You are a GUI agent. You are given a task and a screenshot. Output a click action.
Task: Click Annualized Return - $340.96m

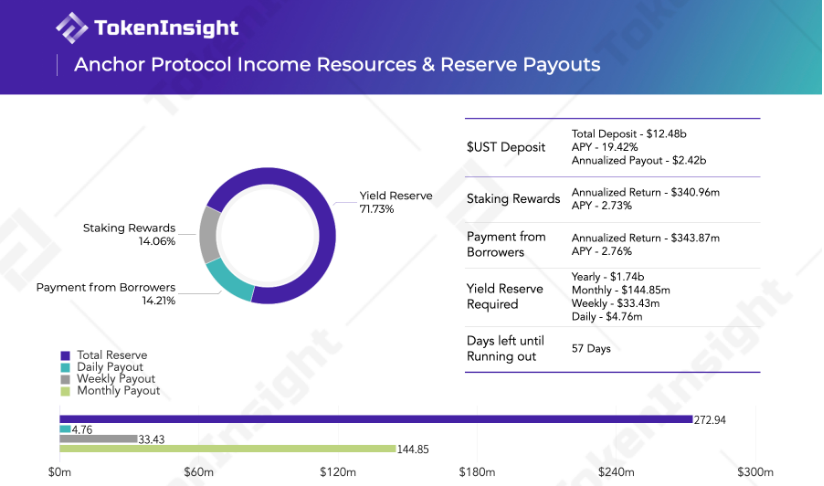coord(646,192)
